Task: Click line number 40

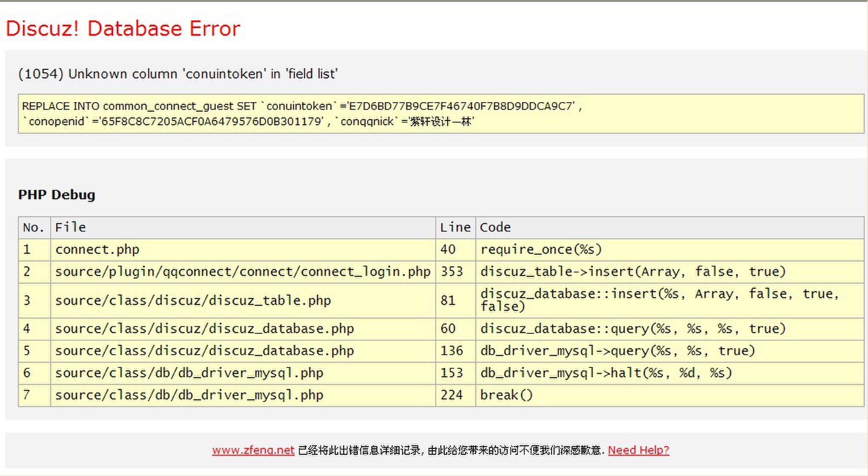Action: point(456,250)
